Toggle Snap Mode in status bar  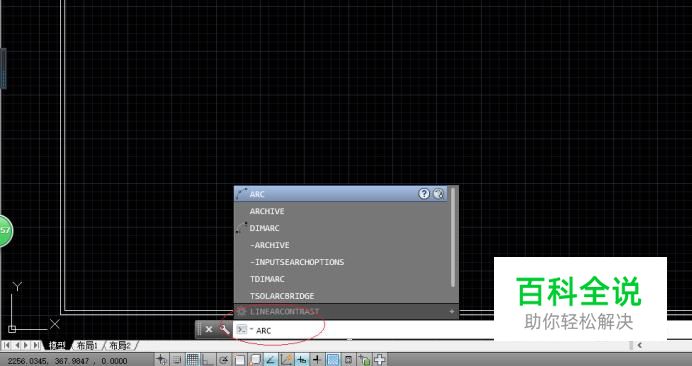[177, 359]
